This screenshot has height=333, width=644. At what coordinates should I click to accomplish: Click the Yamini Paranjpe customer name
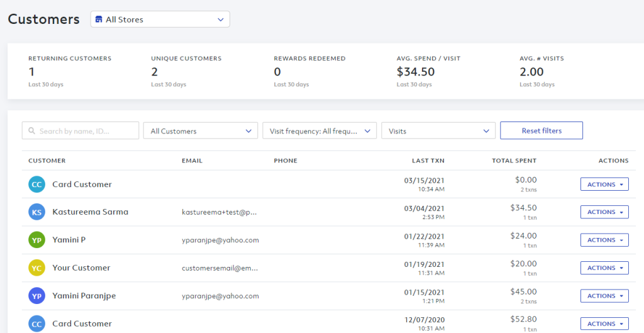tap(84, 296)
